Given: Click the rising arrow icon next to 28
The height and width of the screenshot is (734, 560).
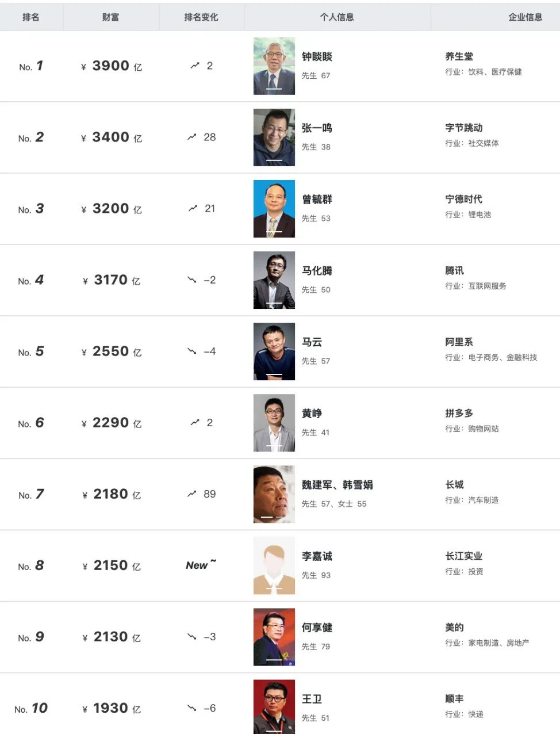Looking at the screenshot, I should pyautogui.click(x=191, y=137).
